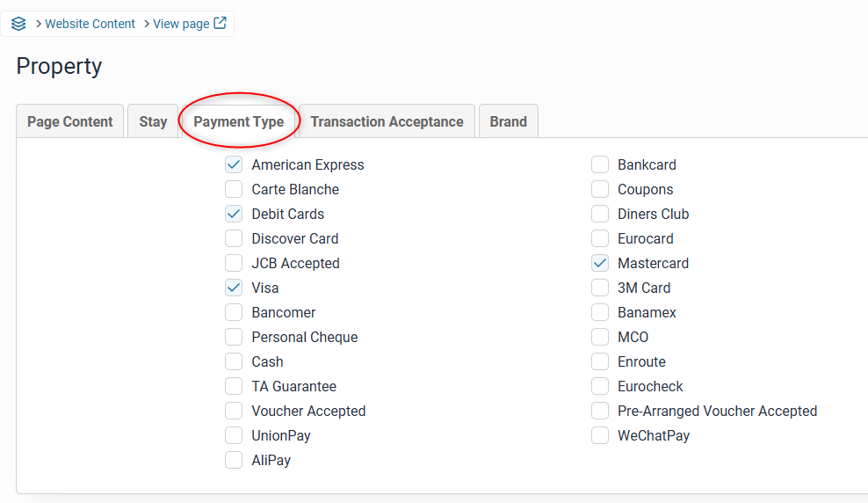Go to the Brand tab

509,122
